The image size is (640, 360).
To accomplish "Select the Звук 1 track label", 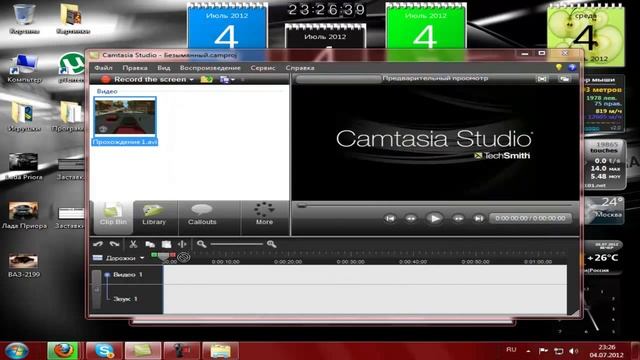I will [125, 299].
